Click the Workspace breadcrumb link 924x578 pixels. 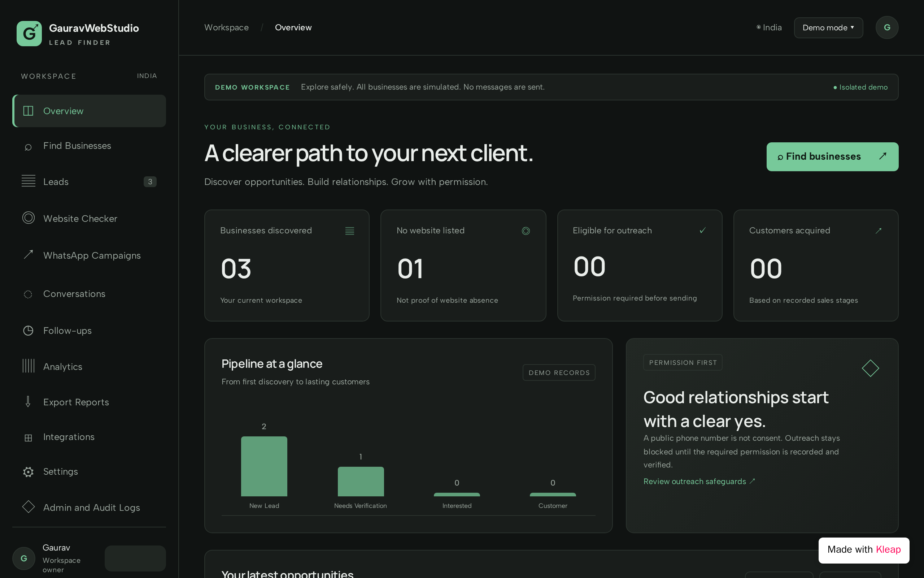[226, 27]
